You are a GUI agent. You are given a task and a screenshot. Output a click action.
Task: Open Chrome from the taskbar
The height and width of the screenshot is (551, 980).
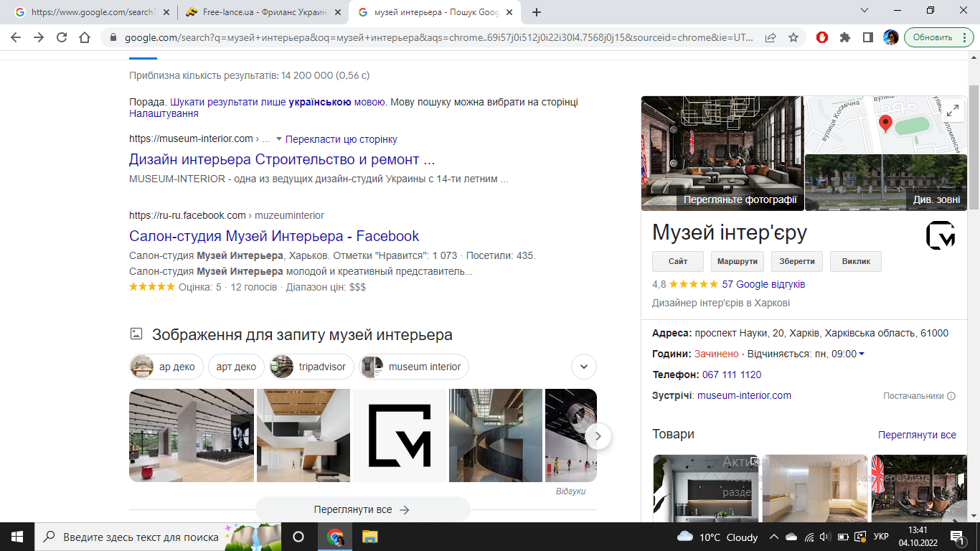point(334,537)
